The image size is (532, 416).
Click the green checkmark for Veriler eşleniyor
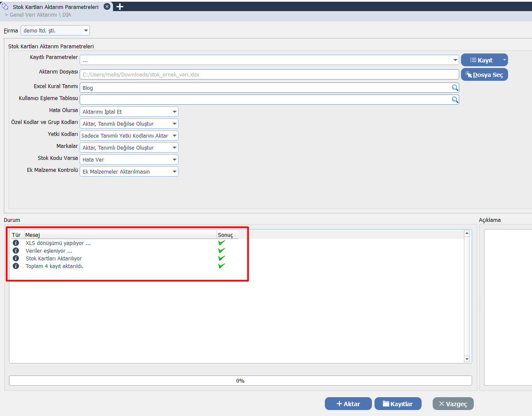click(221, 251)
